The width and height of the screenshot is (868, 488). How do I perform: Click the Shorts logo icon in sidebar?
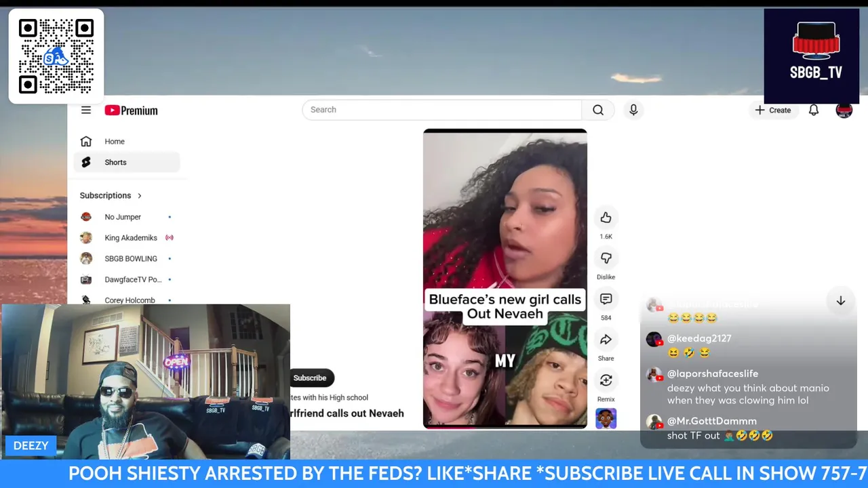click(x=86, y=162)
